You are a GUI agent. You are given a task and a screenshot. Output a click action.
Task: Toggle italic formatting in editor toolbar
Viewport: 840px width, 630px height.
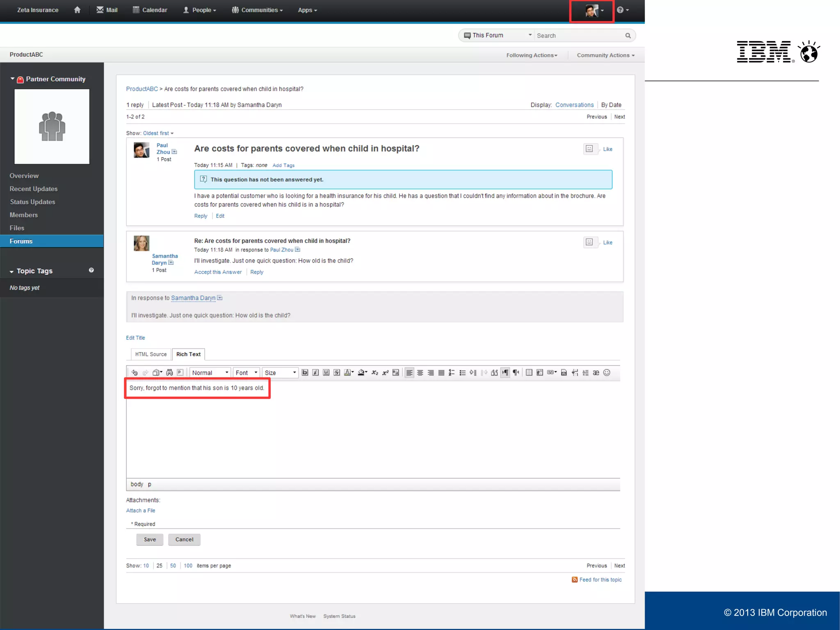pyautogui.click(x=315, y=373)
